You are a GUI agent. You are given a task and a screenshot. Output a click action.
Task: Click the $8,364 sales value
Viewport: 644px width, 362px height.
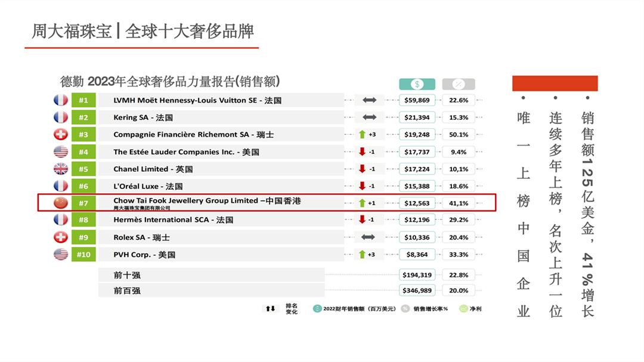417,254
